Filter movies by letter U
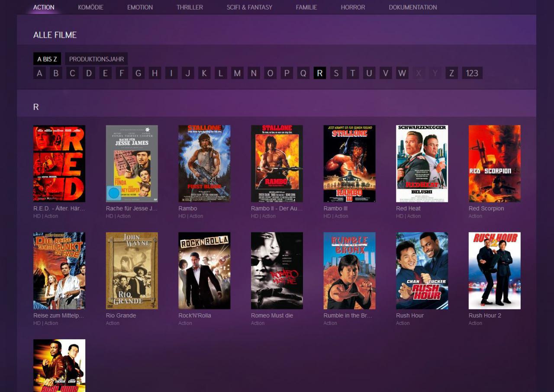554x392 pixels. (369, 73)
